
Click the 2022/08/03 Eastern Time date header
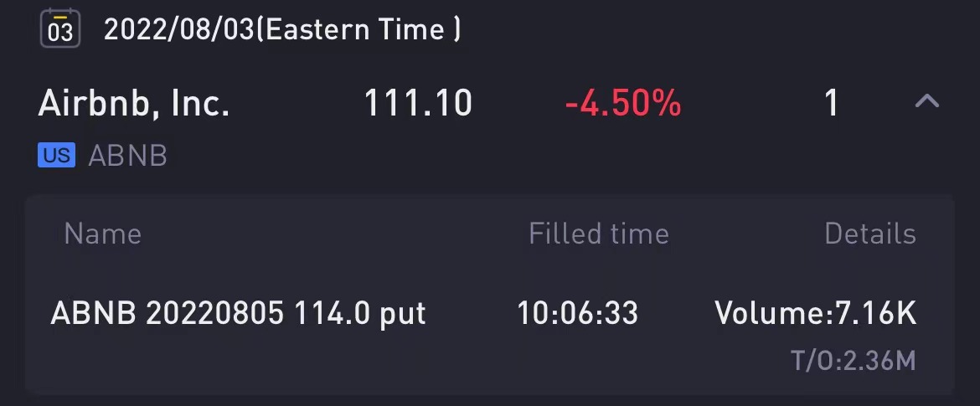[x=282, y=28]
